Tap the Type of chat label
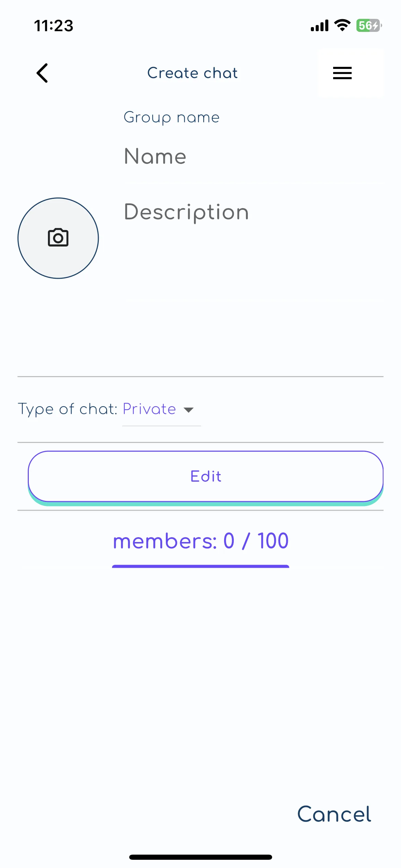Image resolution: width=401 pixels, height=868 pixels. pyautogui.click(x=68, y=409)
